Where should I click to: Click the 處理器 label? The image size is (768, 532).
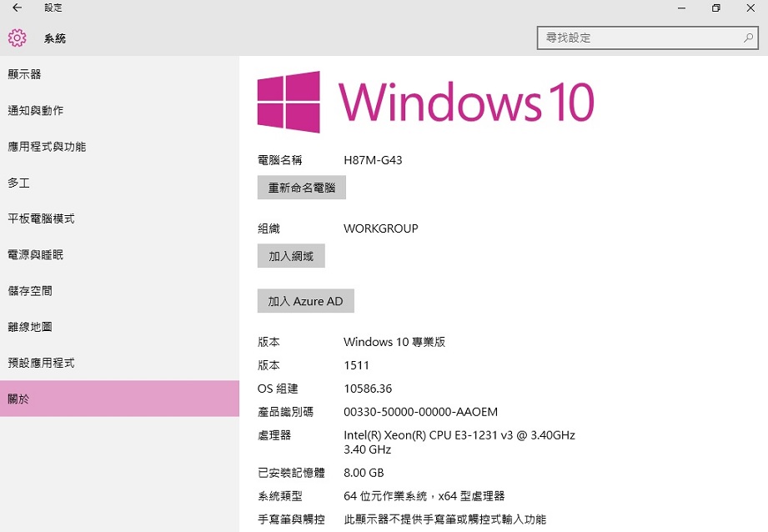[274, 435]
